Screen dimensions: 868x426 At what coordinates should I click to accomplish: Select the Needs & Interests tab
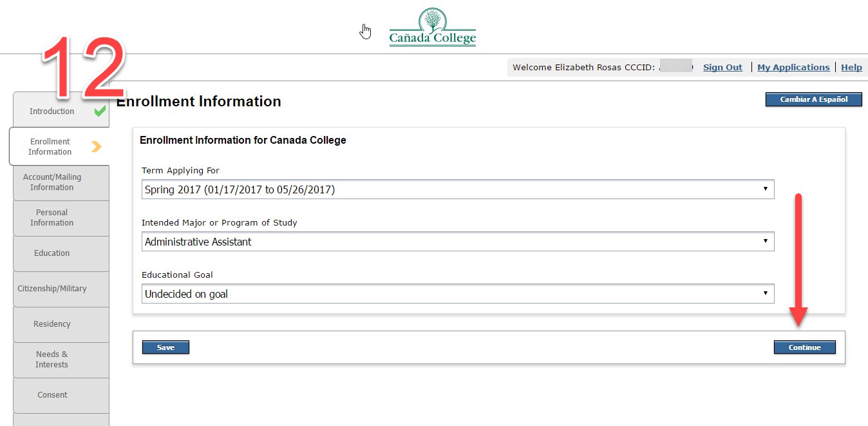[x=52, y=360]
